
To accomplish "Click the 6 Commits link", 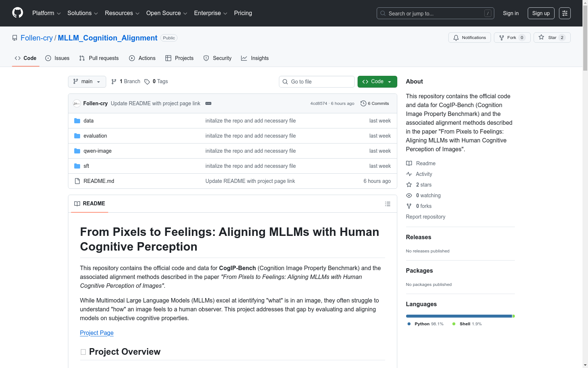I will point(375,103).
